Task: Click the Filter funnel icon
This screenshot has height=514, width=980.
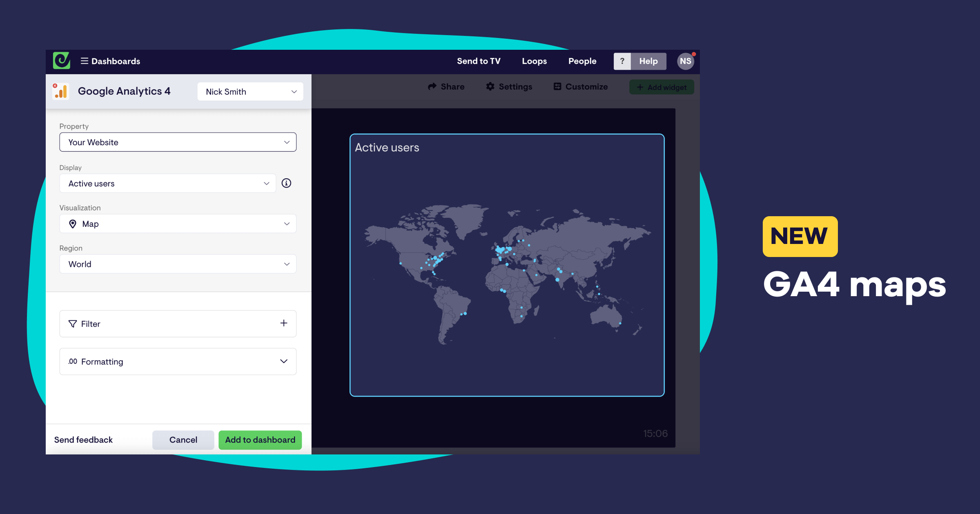Action: click(73, 324)
